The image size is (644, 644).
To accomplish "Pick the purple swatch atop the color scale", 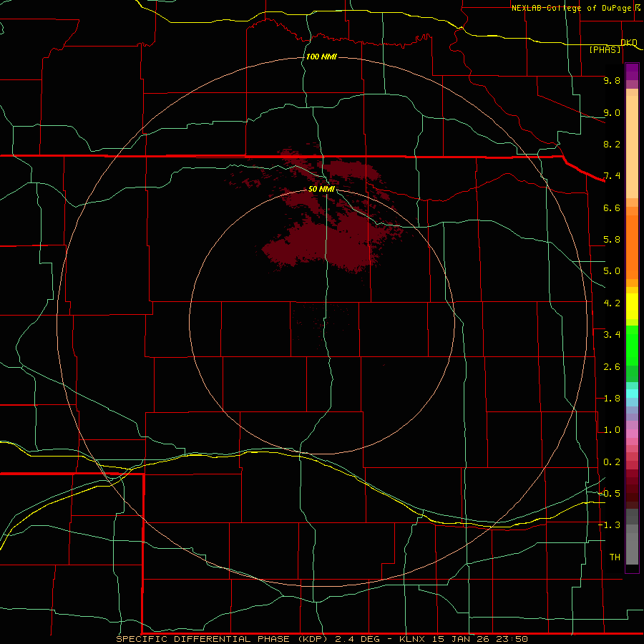I will [632, 72].
